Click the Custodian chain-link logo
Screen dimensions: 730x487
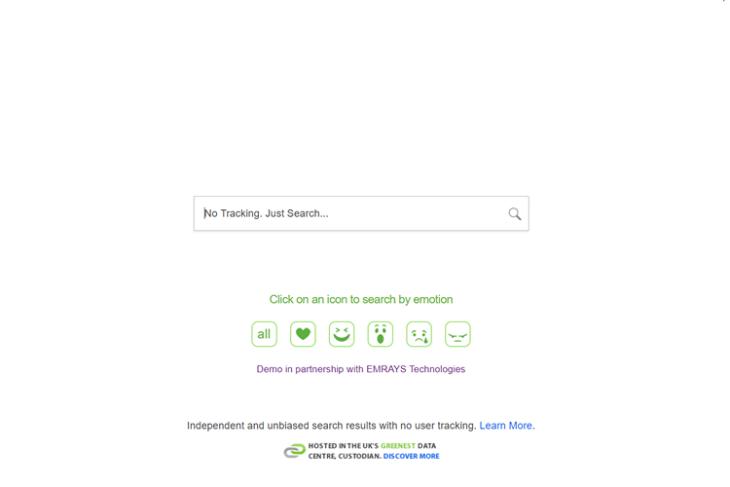pos(294,451)
